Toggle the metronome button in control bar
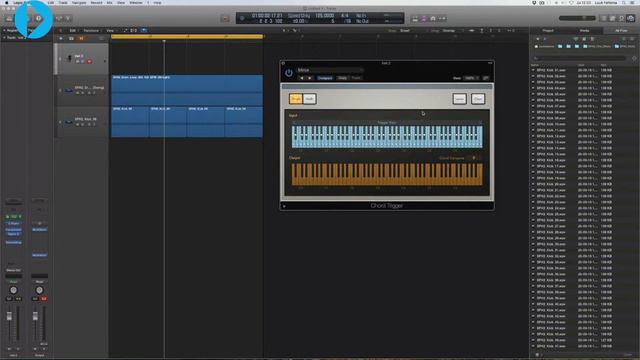640x360 pixels. coord(433,19)
